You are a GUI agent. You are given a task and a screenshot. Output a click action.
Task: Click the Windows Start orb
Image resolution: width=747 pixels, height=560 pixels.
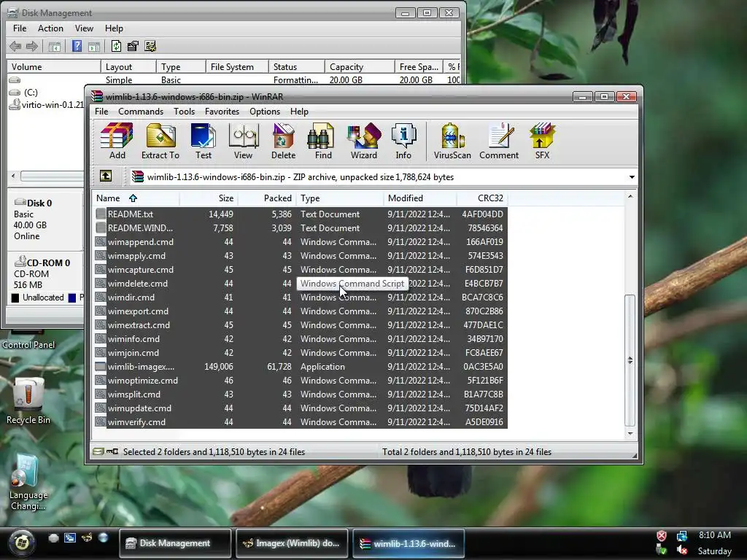(x=22, y=542)
